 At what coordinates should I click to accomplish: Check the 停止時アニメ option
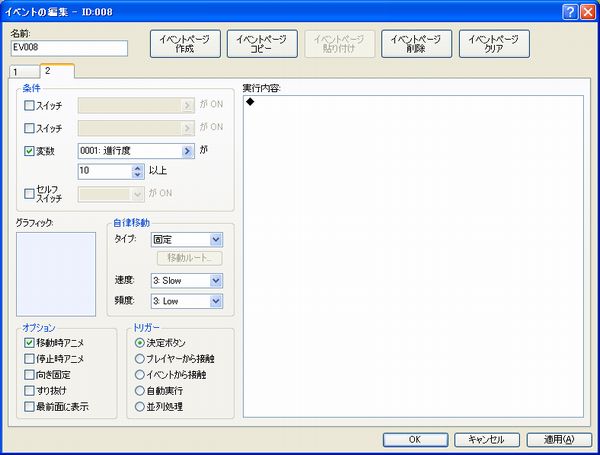click(x=29, y=359)
